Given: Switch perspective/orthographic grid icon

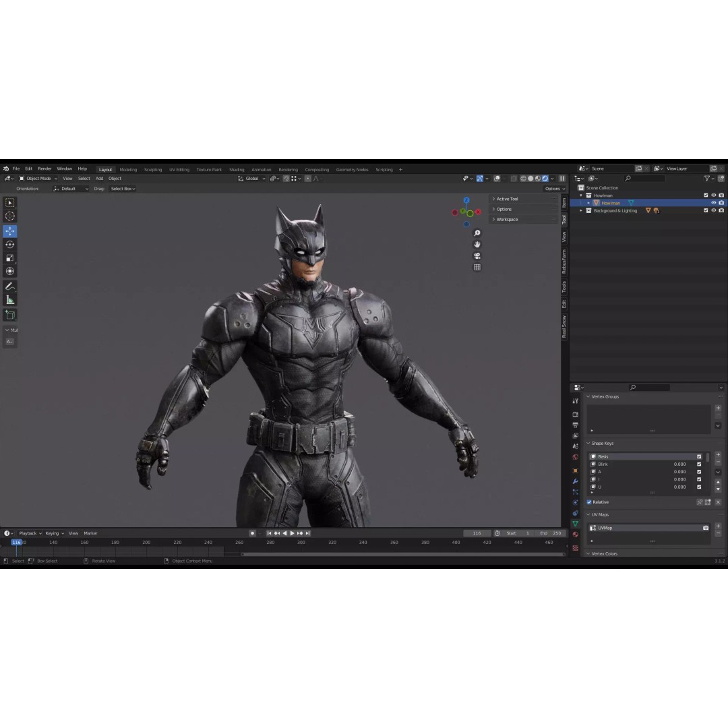Looking at the screenshot, I should click(x=477, y=268).
